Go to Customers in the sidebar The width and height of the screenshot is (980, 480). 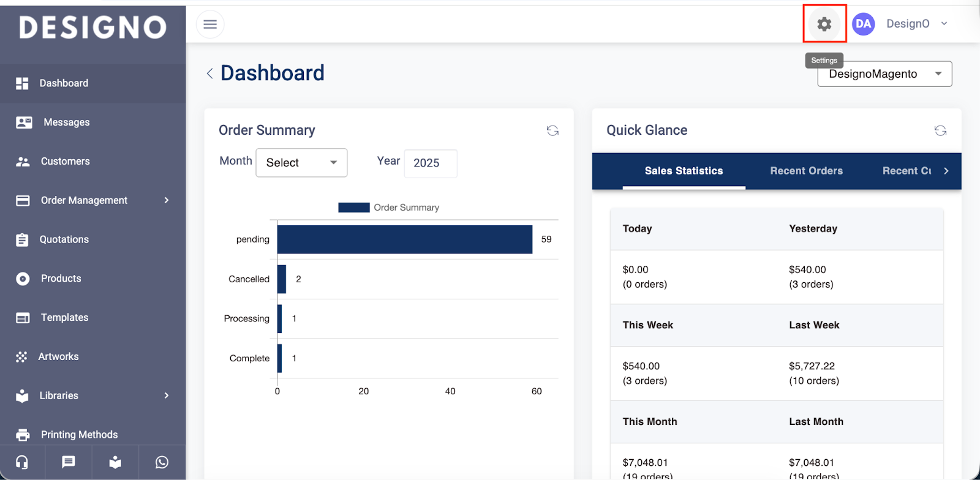(65, 162)
